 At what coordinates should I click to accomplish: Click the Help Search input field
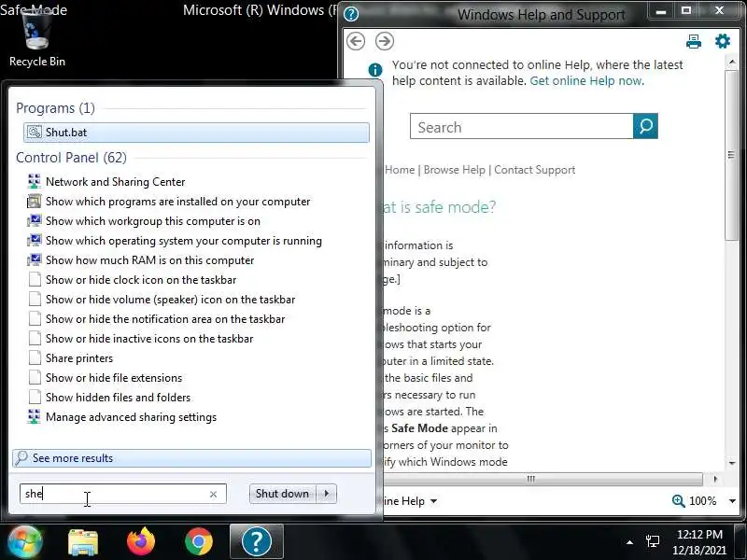(522, 126)
